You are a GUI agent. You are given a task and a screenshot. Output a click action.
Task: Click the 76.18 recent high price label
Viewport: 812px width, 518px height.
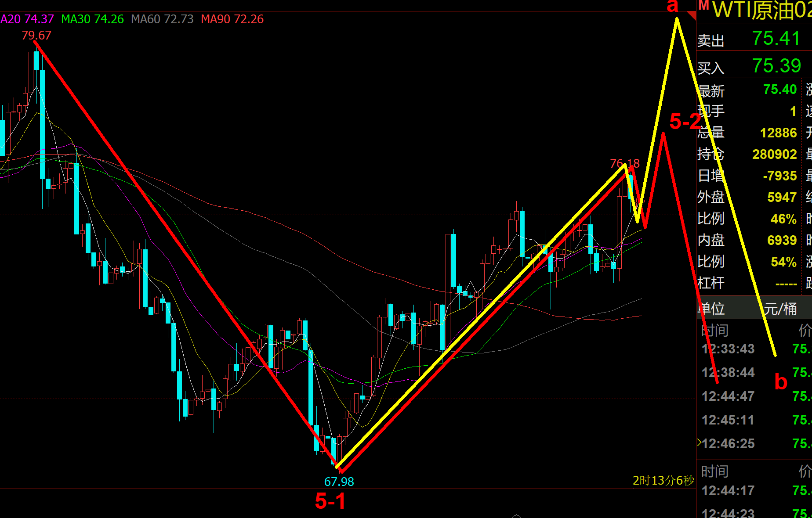pos(625,163)
